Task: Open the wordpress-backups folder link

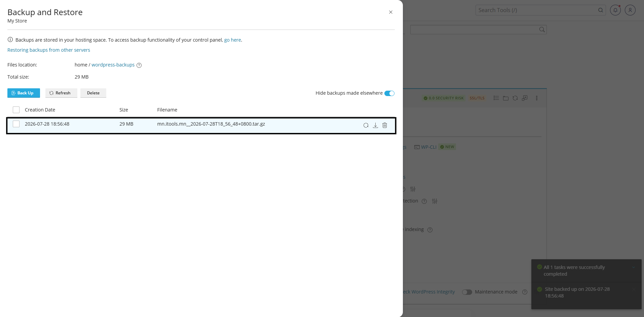Action: click(113, 65)
